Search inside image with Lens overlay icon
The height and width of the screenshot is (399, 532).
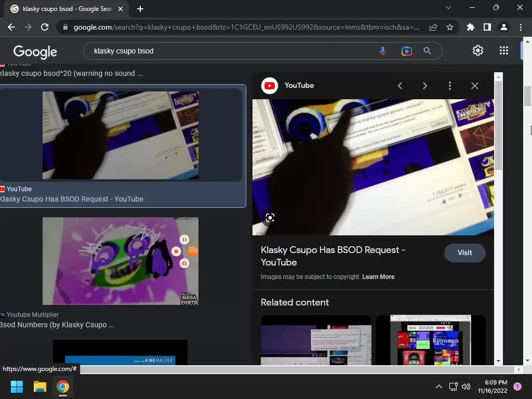coord(270,218)
